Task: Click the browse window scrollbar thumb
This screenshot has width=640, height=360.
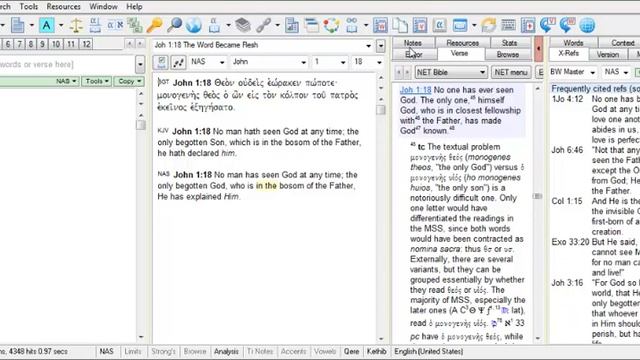Action: click(x=380, y=110)
